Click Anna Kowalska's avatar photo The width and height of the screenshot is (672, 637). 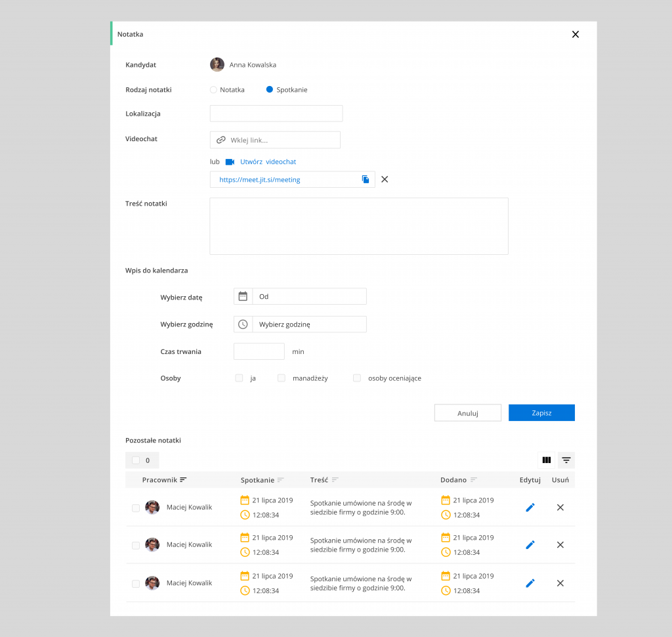(x=217, y=65)
